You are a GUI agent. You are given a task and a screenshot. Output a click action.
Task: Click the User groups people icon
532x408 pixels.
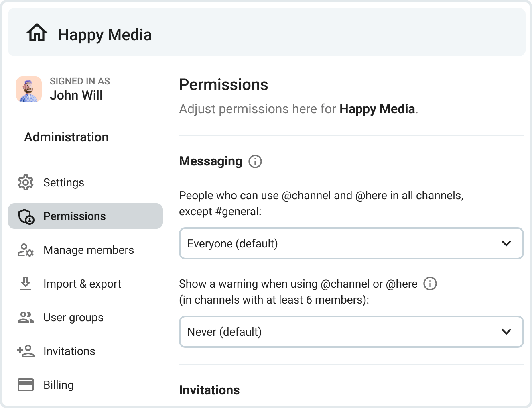click(x=26, y=317)
